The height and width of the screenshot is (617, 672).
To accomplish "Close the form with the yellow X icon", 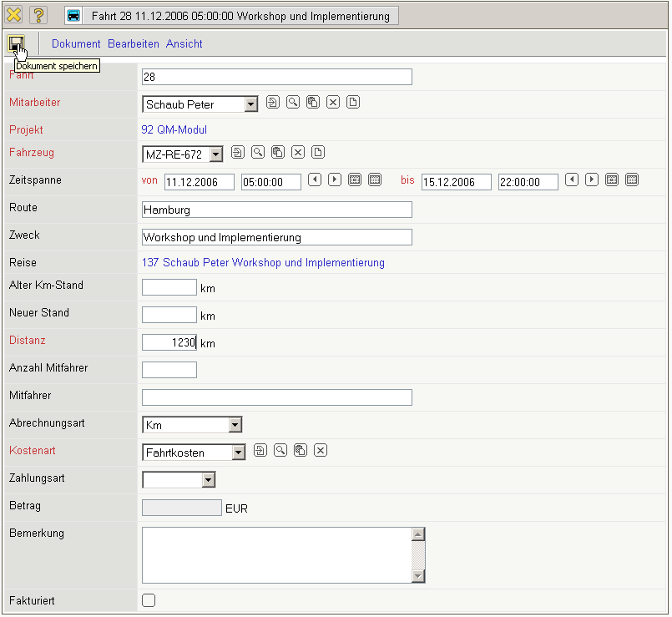I will pyautogui.click(x=13, y=15).
